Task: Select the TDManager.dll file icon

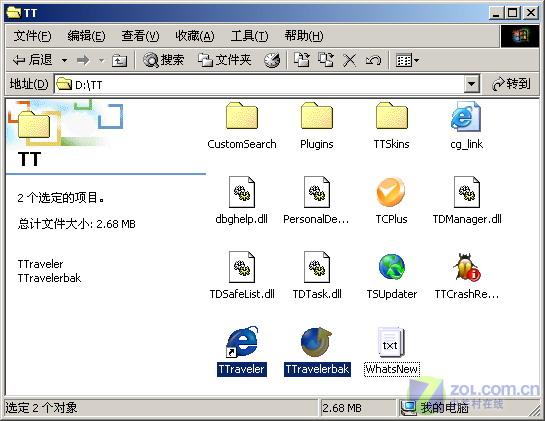Action: pyautogui.click(x=467, y=192)
